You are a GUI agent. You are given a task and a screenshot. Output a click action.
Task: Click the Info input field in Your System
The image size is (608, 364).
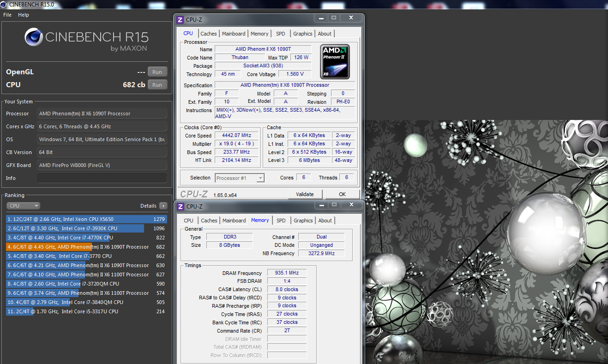coord(102,178)
